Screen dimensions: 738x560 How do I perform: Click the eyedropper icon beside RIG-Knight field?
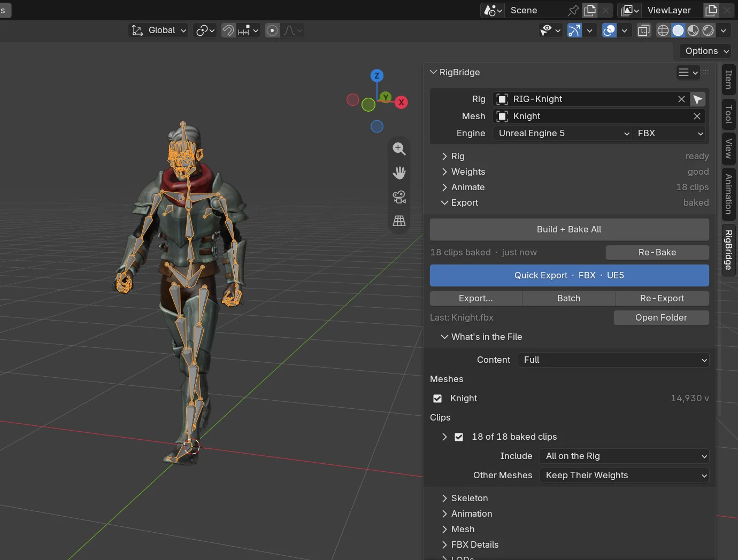(698, 99)
